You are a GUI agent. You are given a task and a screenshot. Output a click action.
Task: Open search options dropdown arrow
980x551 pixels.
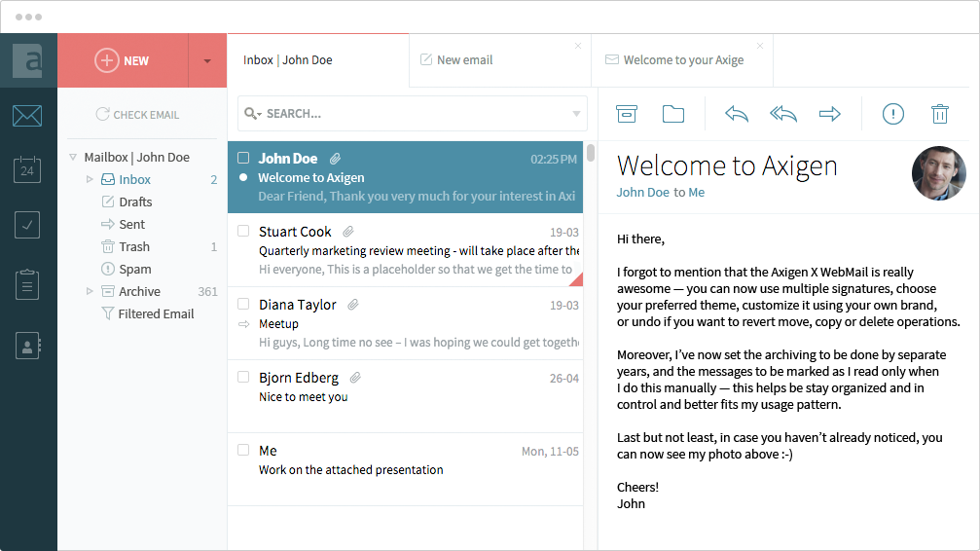(x=576, y=114)
